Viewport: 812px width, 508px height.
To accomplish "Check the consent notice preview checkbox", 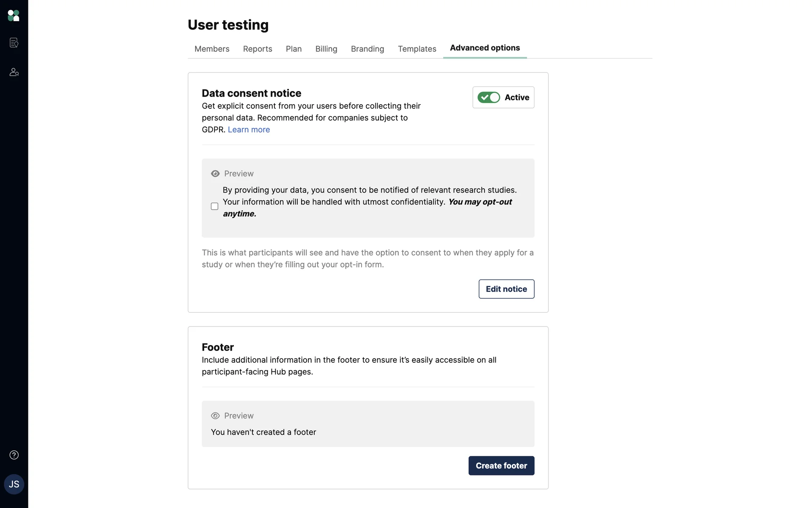I will point(215,206).
